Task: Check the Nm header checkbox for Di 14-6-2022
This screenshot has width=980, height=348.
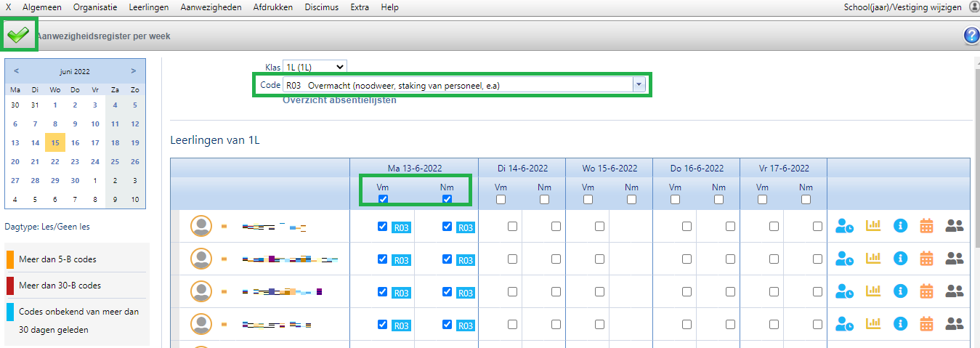Action: click(x=544, y=200)
